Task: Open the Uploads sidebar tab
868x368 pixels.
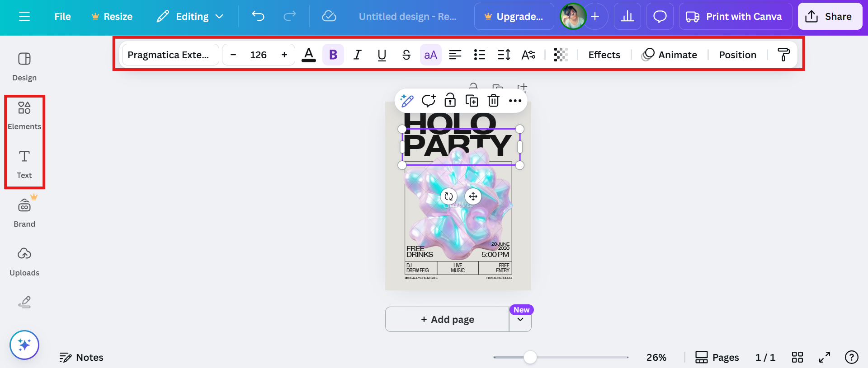Action: click(x=24, y=262)
